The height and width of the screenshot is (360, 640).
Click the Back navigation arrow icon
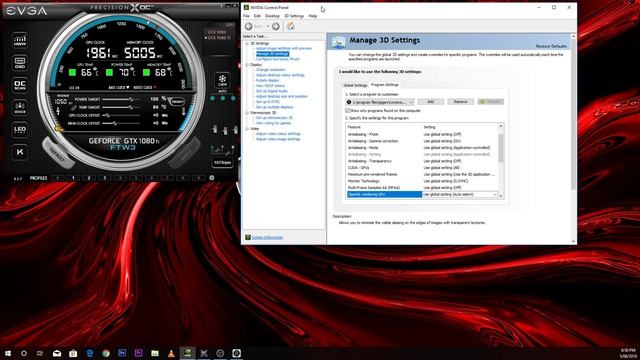(x=249, y=27)
